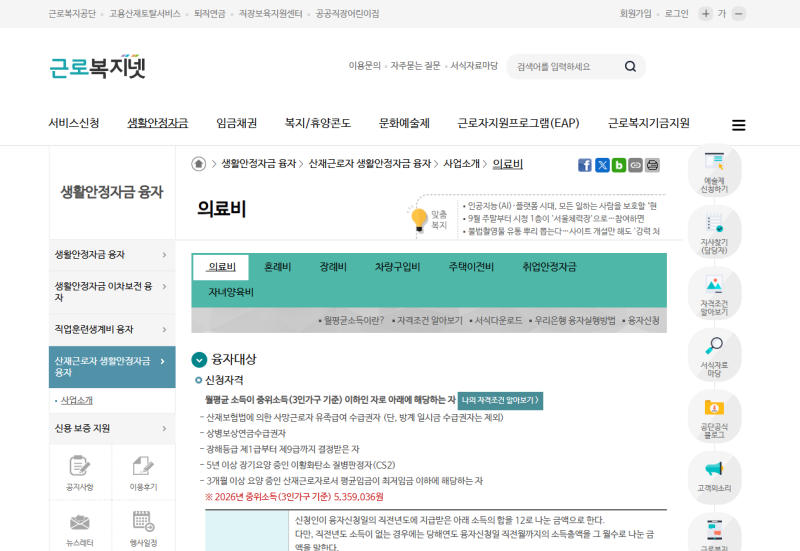
Task: Print the page with printer icon
Action: pyautogui.click(x=652, y=165)
